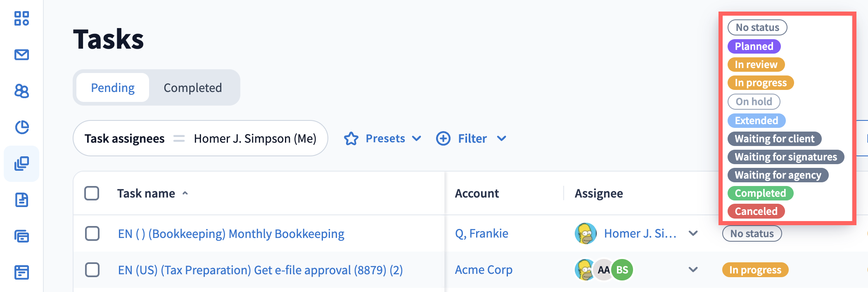Open the clients people icon in sidebar

(21, 91)
